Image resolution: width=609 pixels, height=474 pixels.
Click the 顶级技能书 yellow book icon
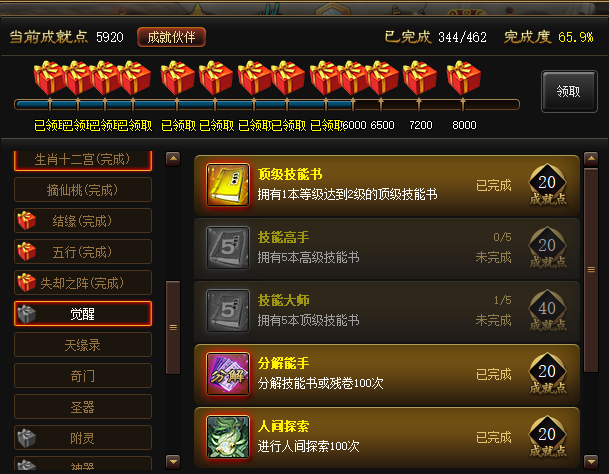click(228, 185)
